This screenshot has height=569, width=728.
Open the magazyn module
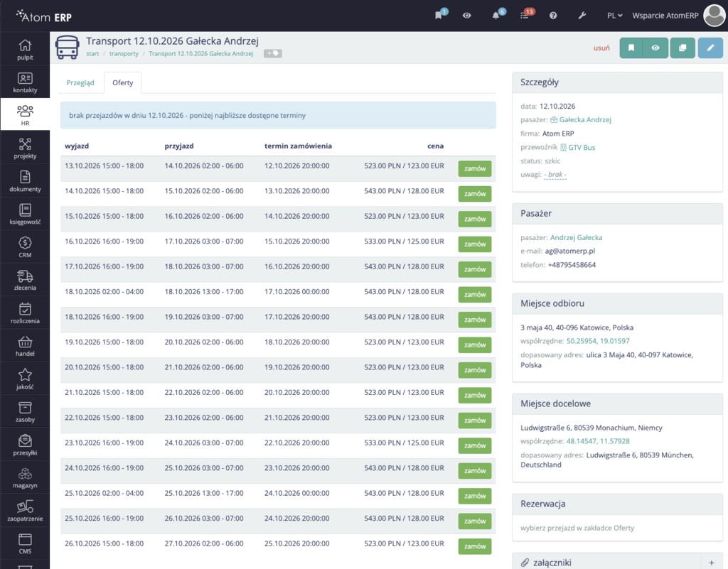coord(25,477)
